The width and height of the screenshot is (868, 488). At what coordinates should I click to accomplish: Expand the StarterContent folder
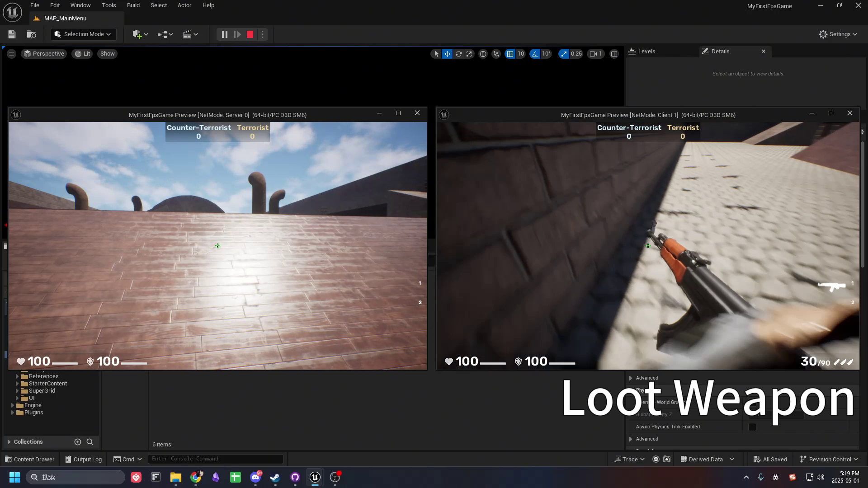(x=17, y=384)
